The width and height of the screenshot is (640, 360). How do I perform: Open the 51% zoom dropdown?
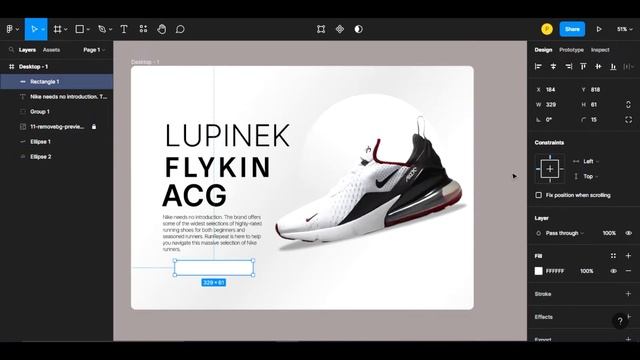coord(624,29)
